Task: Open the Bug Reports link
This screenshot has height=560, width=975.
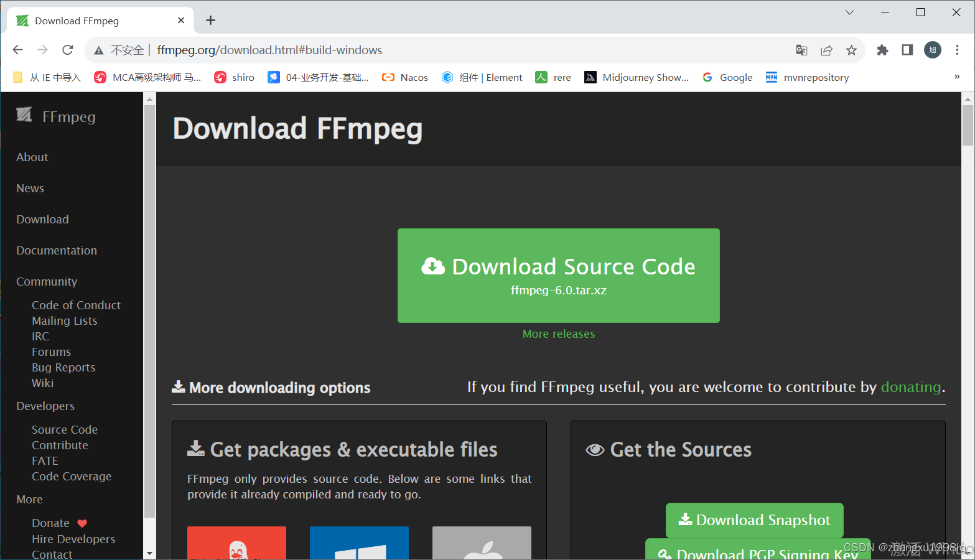Action: coord(63,368)
